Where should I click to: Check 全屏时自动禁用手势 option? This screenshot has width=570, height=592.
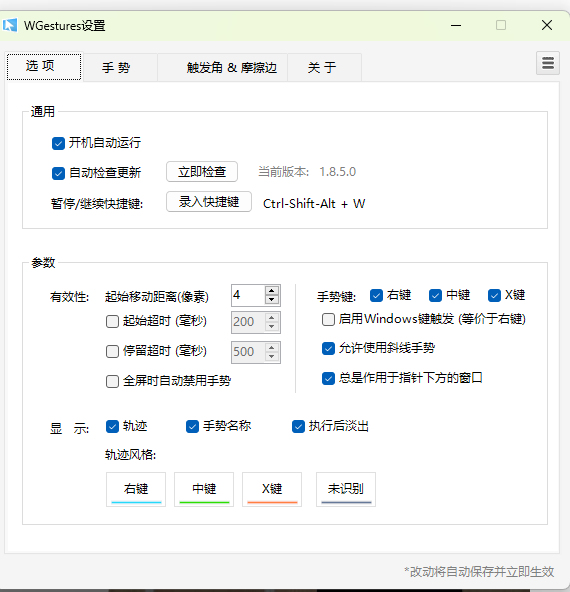(x=112, y=381)
